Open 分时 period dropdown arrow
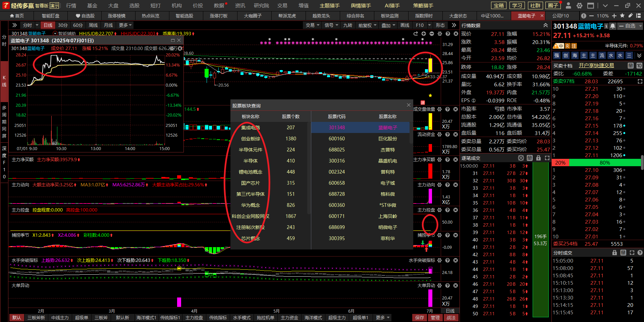This screenshot has height=322, width=644. pos(37,25)
